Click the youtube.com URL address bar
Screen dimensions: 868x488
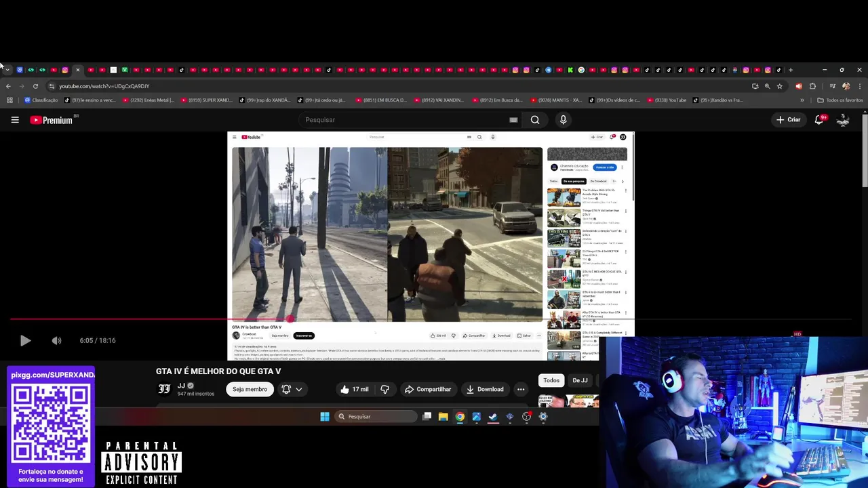[x=104, y=86]
